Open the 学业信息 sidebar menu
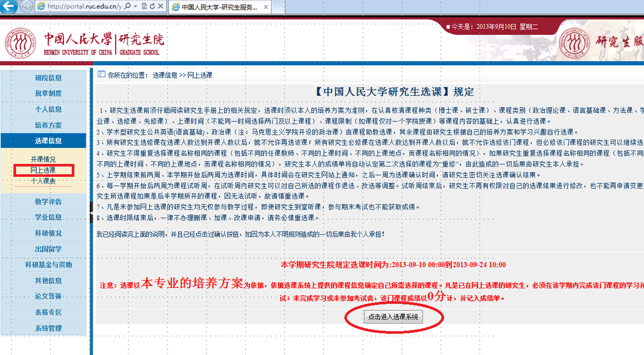The height and width of the screenshot is (355, 644). (44, 217)
